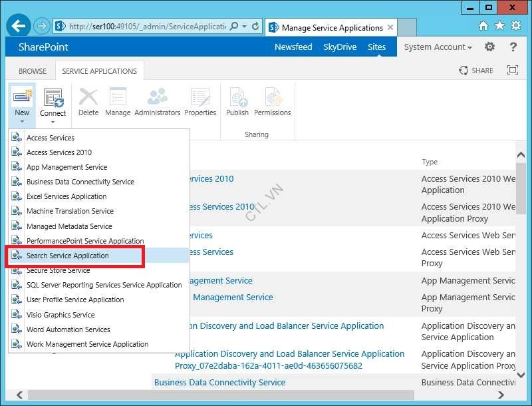The image size is (532, 406).
Task: Click the New service application icon
Action: [22, 97]
